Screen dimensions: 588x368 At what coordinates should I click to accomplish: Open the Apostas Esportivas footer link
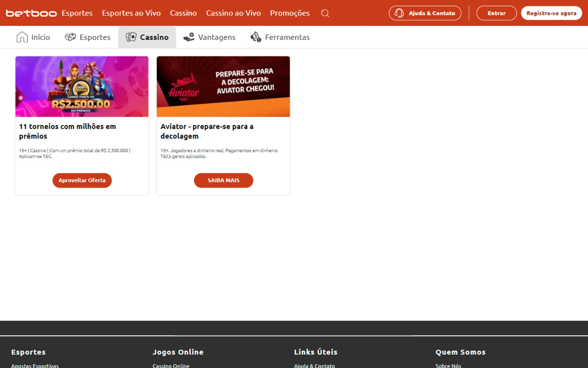click(34, 366)
